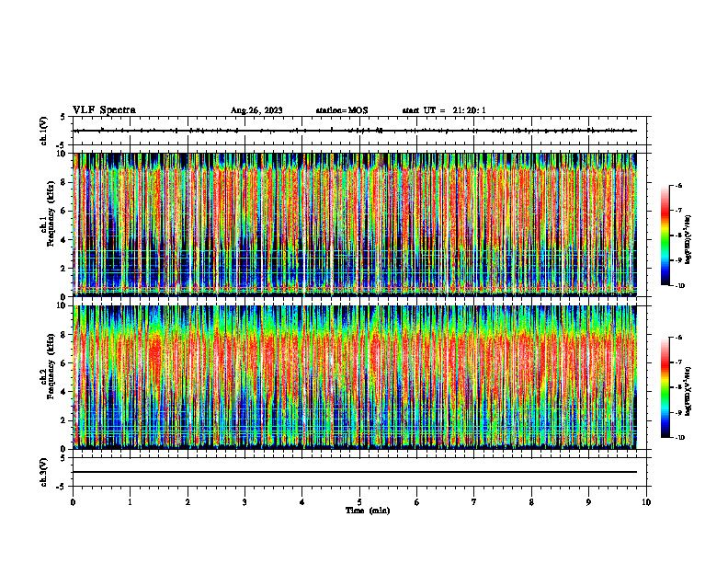Click the ch.2 color bar "log(PSD)(V²/Hz)" label

(689, 391)
